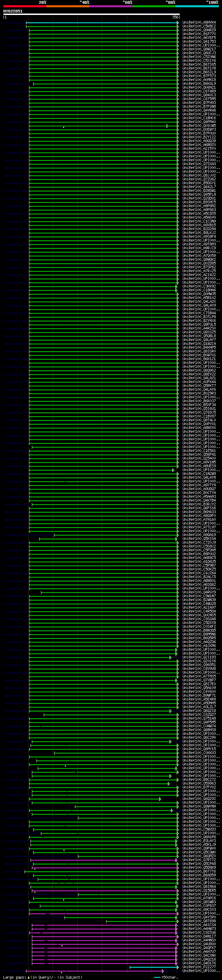The height and width of the screenshot is (980, 222).
Task: Click the purple alignment bar for UniRef100_Q7RT72
Action: tap(104, 860)
